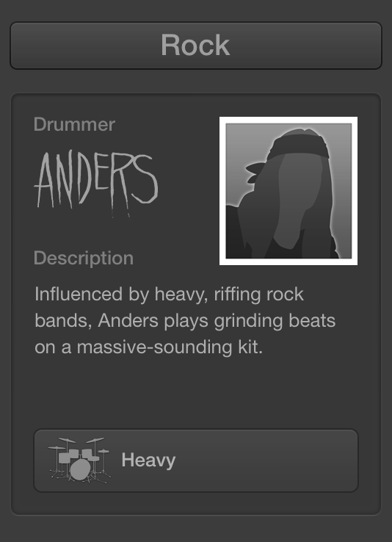This screenshot has width=392, height=542.
Task: Click the Drummer label
Action: point(74,124)
